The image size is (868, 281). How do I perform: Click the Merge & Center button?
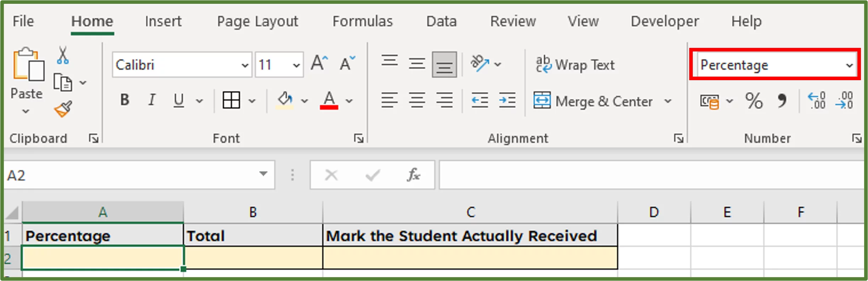pos(593,101)
